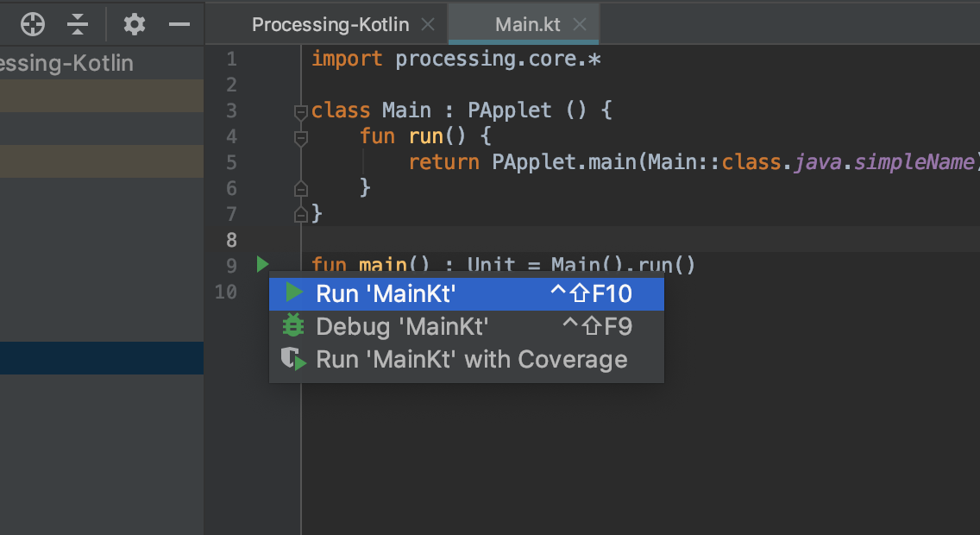Hide the project tool window with minus icon
This screenshot has width=980, height=535.
point(179,24)
